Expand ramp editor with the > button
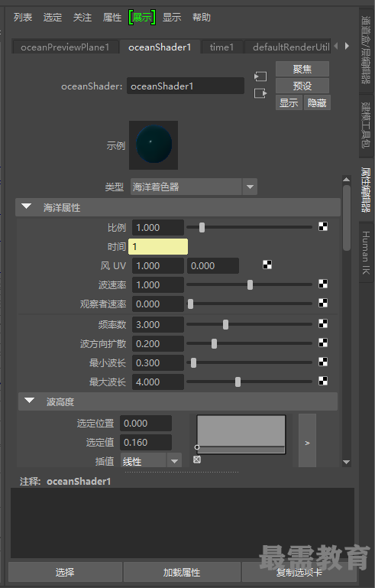Screen dimensions: 375x588 click(307, 441)
